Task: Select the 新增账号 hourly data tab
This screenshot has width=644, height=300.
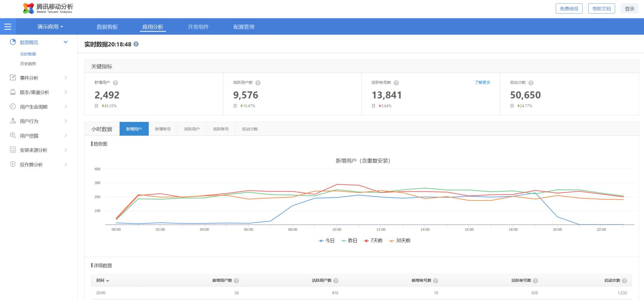Action: 163,129
